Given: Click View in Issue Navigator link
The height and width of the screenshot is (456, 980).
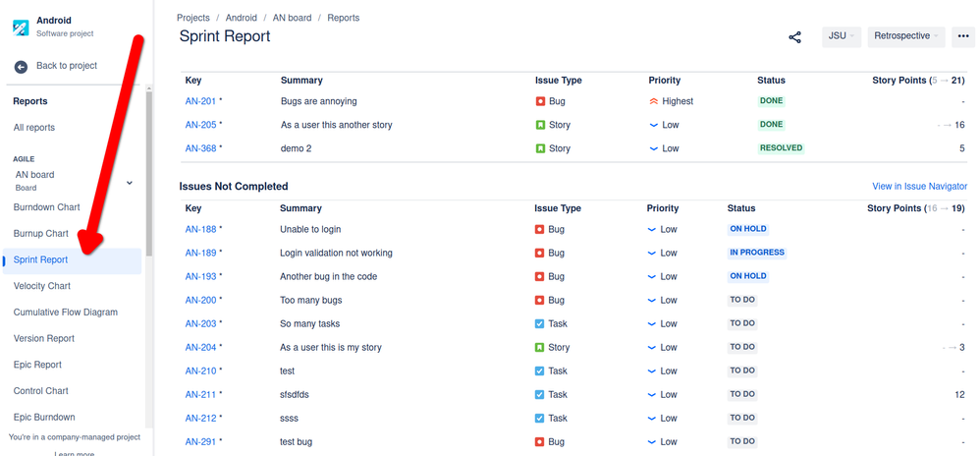Looking at the screenshot, I should point(920,187).
